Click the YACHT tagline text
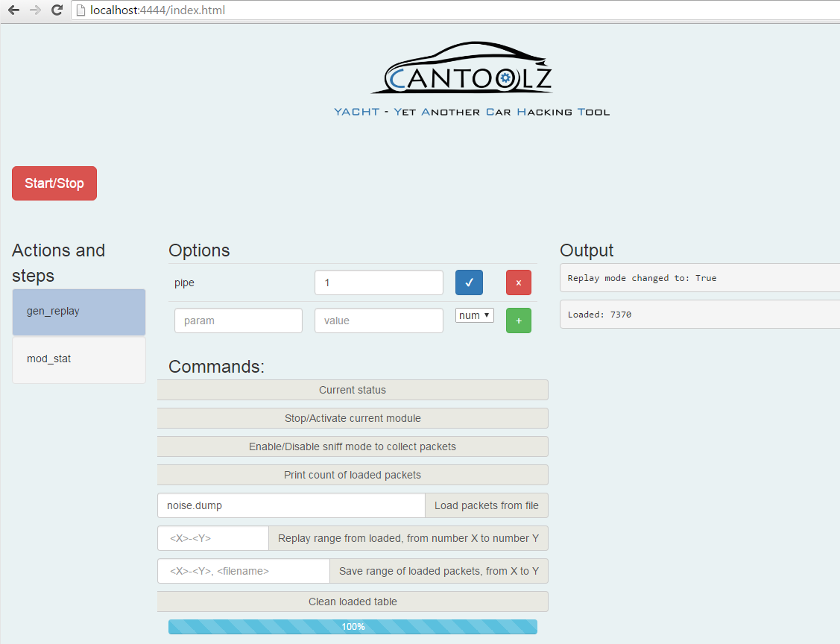Image resolution: width=840 pixels, height=644 pixels. (x=472, y=112)
